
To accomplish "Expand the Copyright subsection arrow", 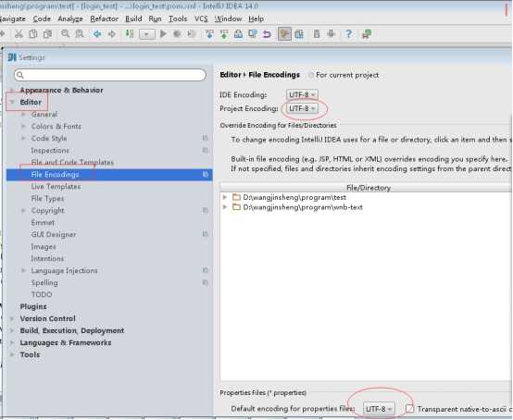I will pyautogui.click(x=23, y=211).
